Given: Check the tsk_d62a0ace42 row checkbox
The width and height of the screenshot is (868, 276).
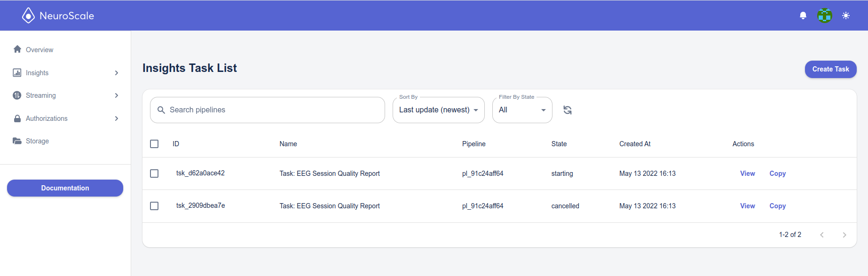Looking at the screenshot, I should pyautogui.click(x=154, y=173).
